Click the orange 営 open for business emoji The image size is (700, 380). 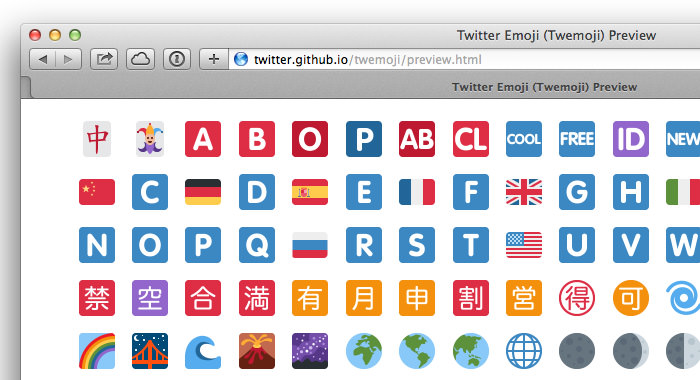(x=524, y=298)
